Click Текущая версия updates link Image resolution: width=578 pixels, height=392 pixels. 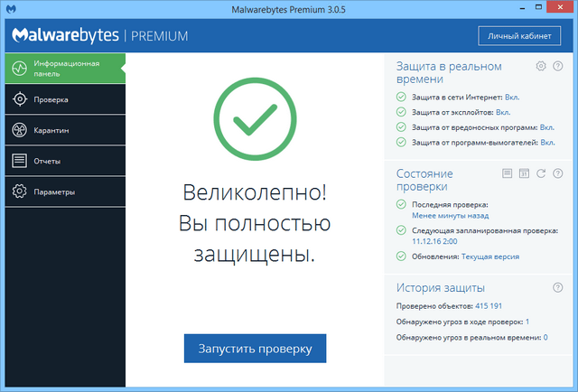pyautogui.click(x=490, y=257)
